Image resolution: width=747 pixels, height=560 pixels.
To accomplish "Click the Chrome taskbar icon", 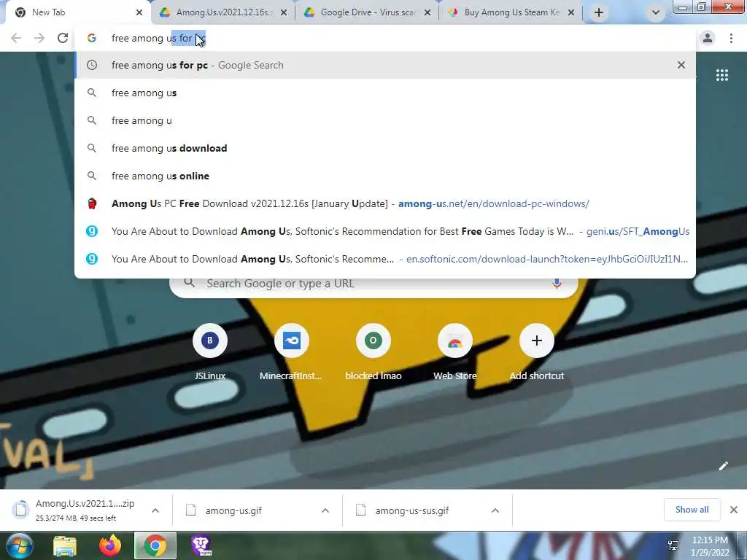I will pos(155,545).
